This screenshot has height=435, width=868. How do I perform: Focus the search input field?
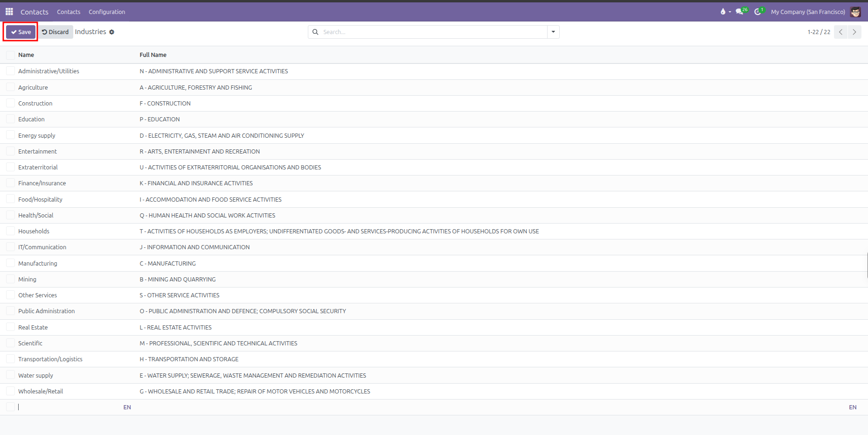point(434,32)
